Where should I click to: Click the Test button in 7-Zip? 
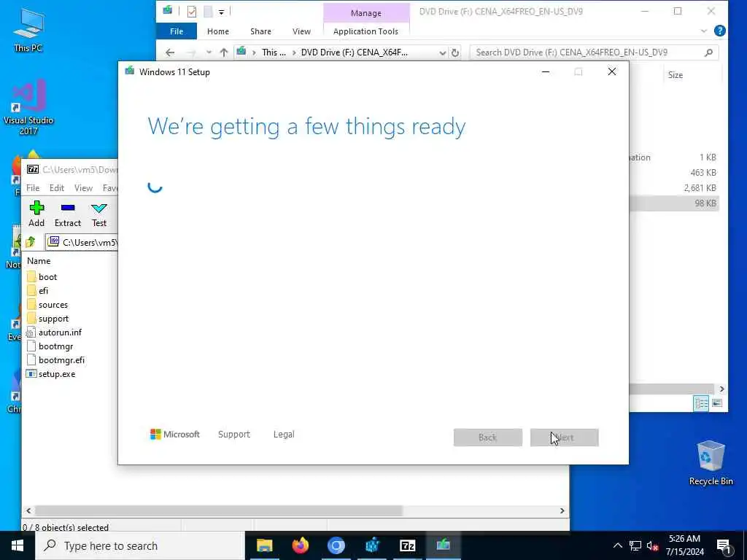[99, 214]
